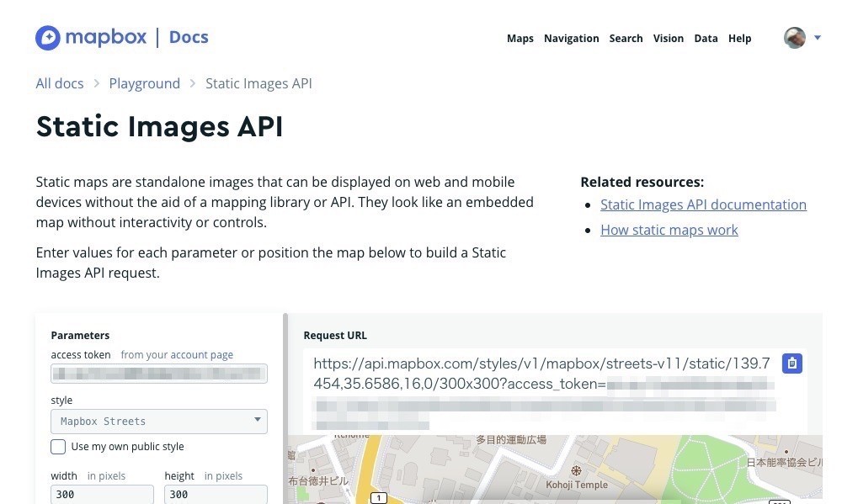Click Kohoji Temple on the map

click(577, 478)
